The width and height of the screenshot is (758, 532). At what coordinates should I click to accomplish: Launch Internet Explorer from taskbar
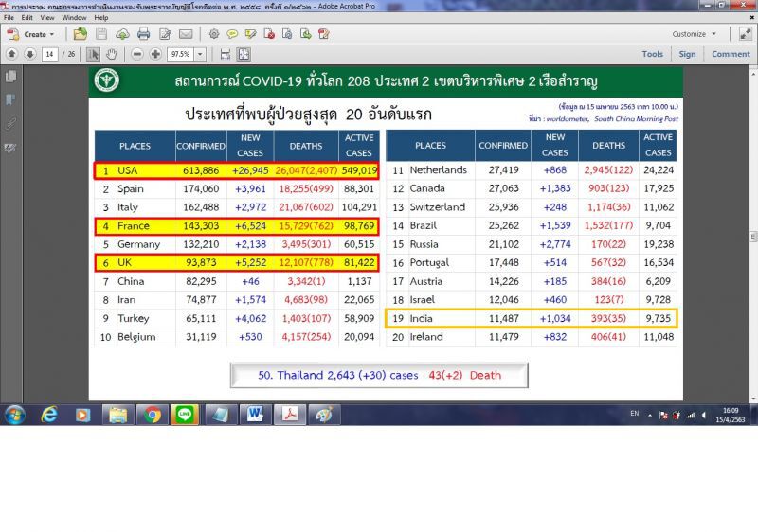pos(49,415)
